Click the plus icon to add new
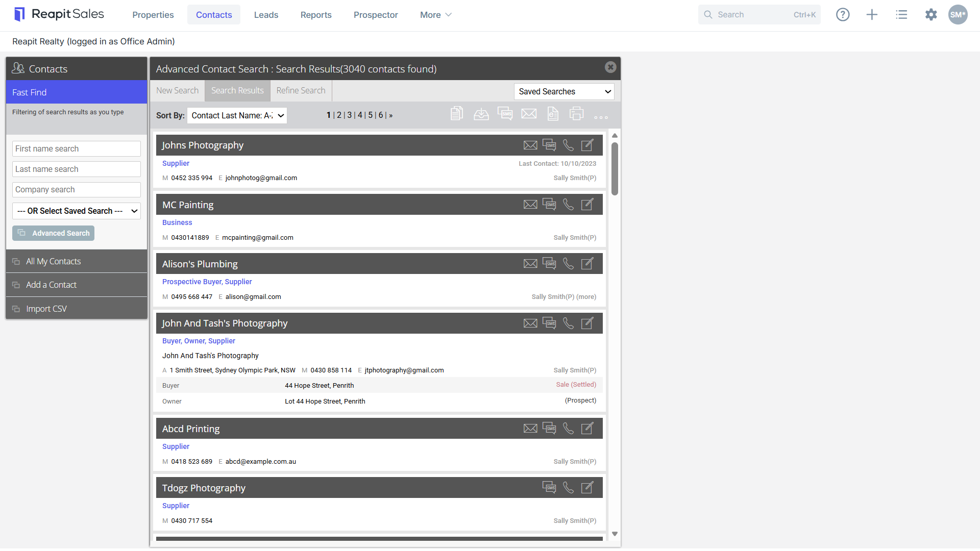The height and width of the screenshot is (551, 980). (x=872, y=15)
